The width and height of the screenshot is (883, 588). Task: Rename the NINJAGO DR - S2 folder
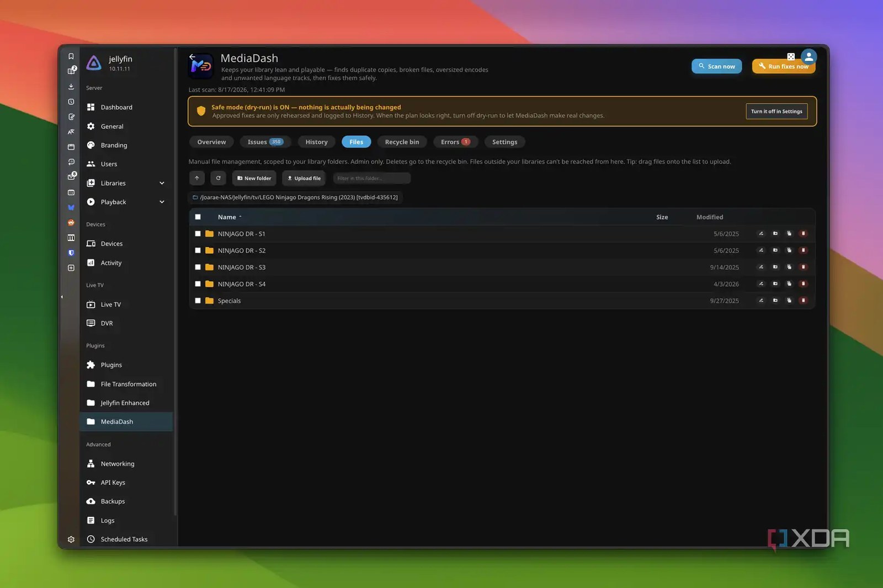point(761,250)
